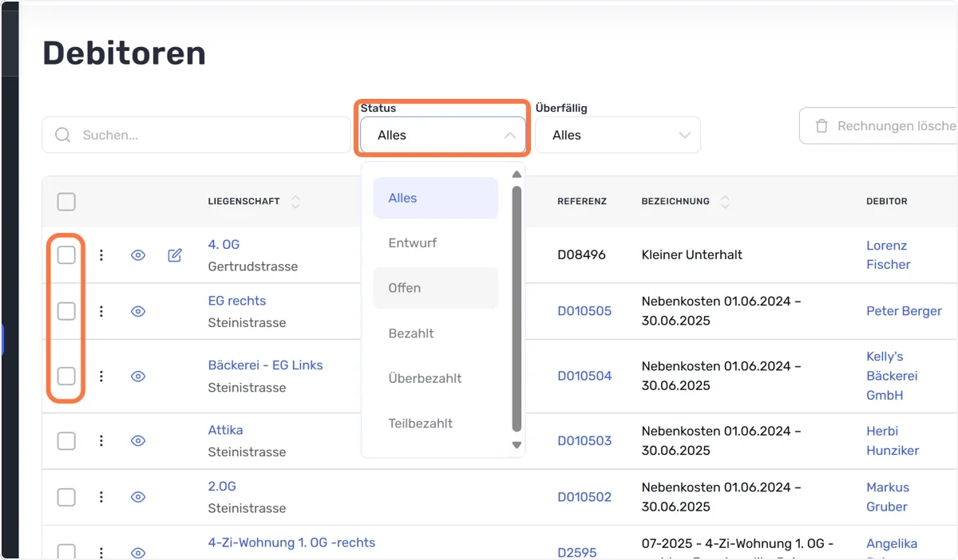Choose Offen in the Status list

click(x=436, y=288)
